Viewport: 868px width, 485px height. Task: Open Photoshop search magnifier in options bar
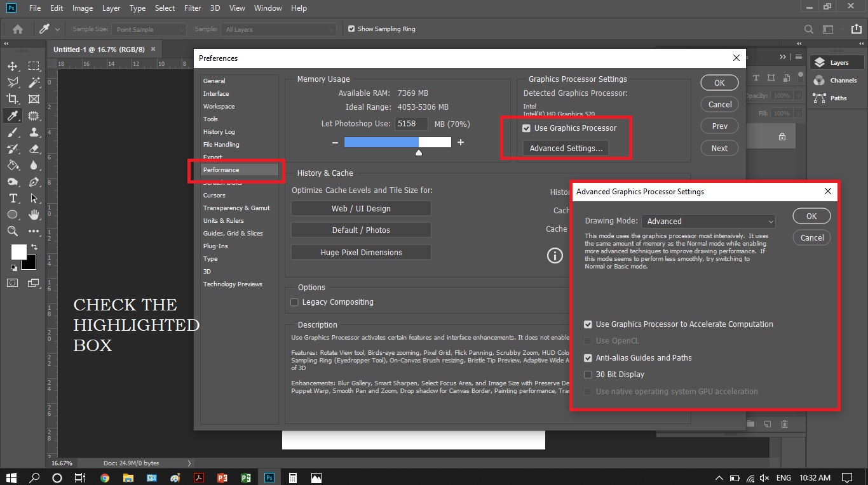[809, 29]
